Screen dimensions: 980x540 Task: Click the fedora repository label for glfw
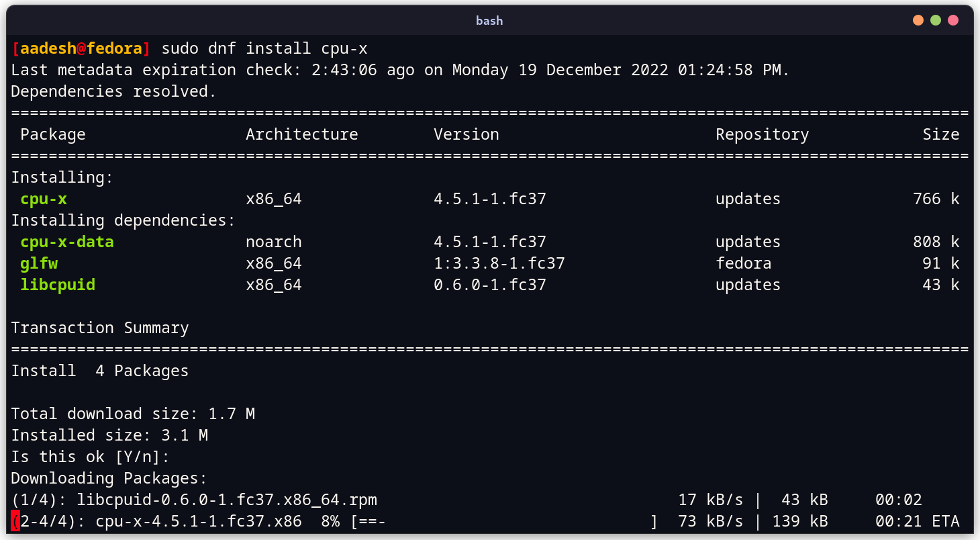click(744, 263)
